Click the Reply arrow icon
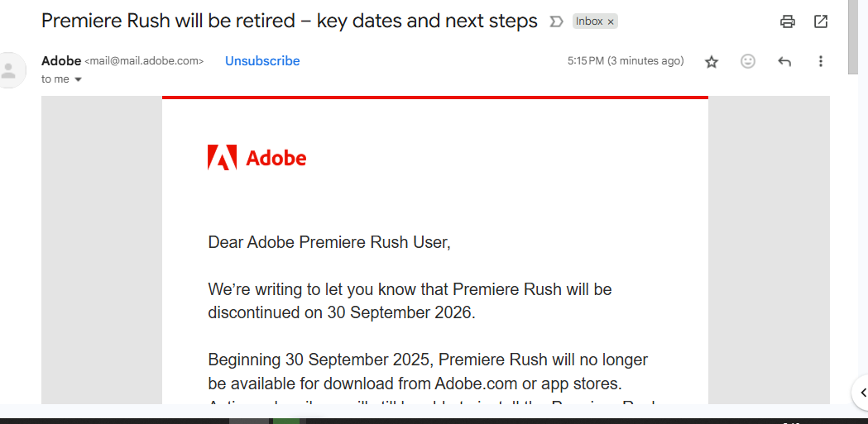Screen dimensions: 868x424 pos(784,61)
